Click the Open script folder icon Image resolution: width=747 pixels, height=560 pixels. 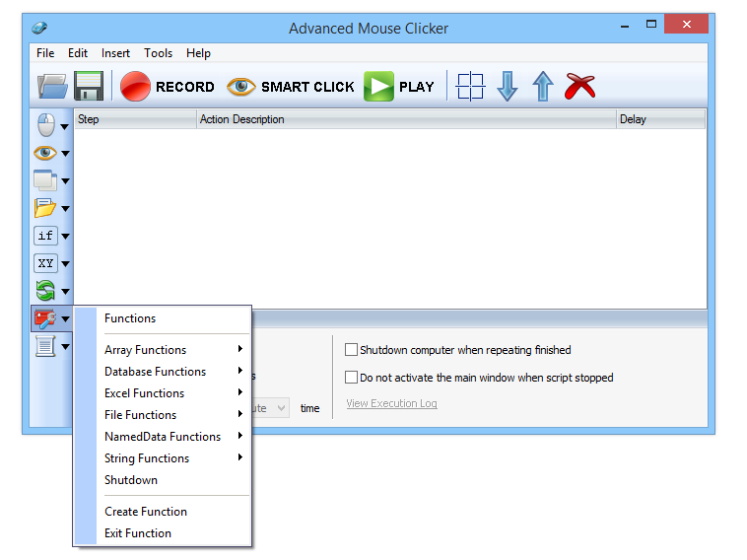[52, 86]
